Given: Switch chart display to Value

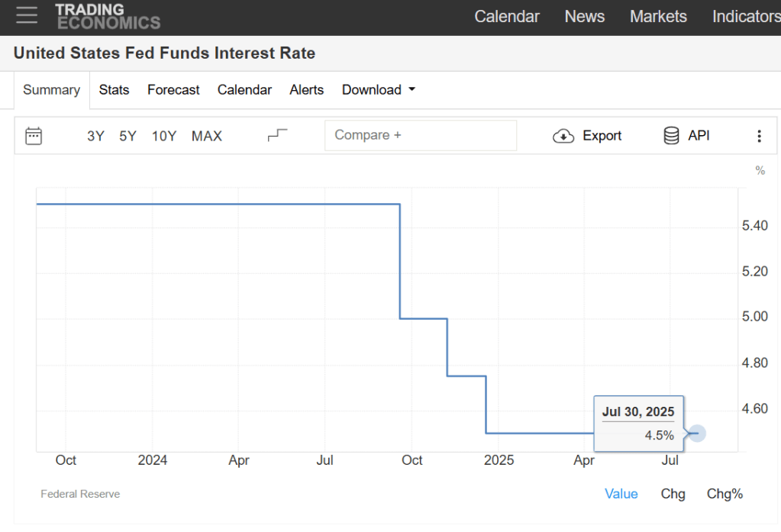Looking at the screenshot, I should (x=621, y=494).
